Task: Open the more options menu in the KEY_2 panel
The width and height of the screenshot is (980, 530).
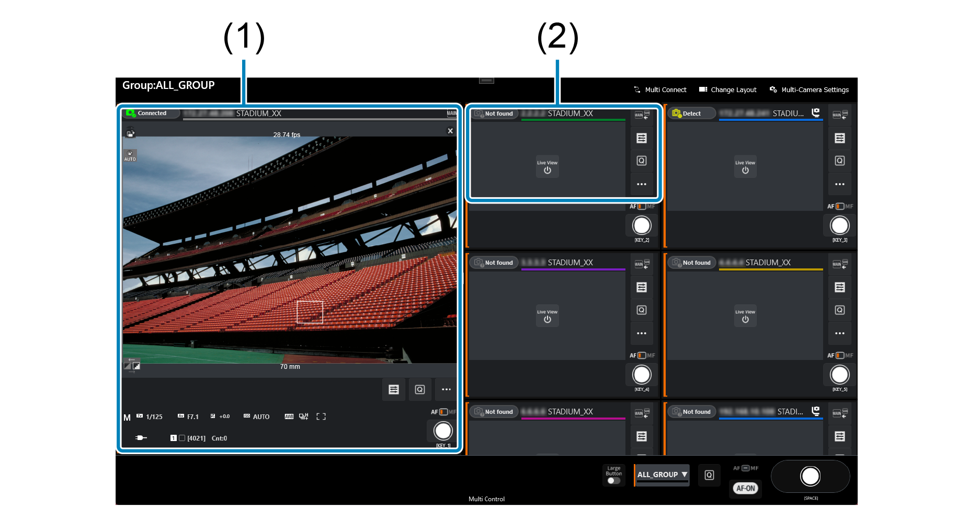Action: pos(642,184)
